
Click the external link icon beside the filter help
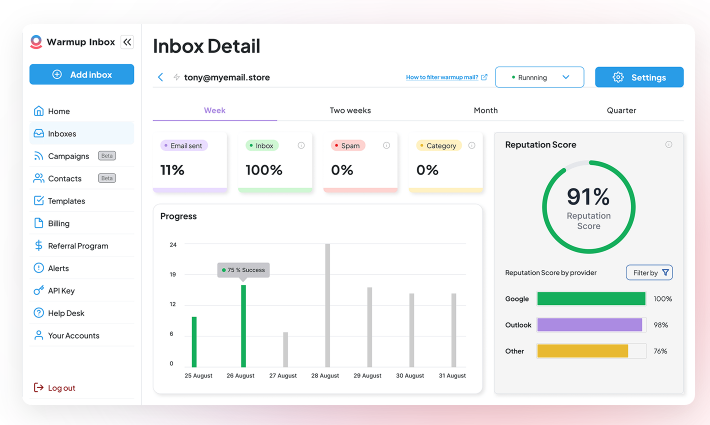point(484,77)
